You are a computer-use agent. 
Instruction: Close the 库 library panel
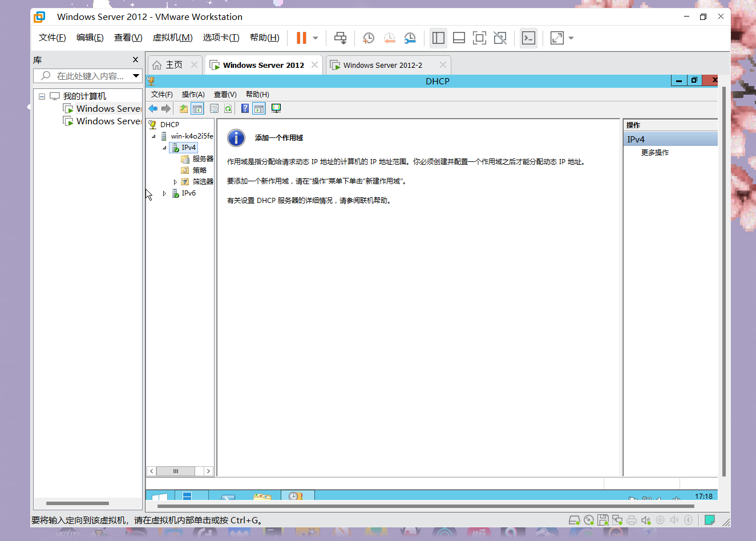pyautogui.click(x=135, y=60)
